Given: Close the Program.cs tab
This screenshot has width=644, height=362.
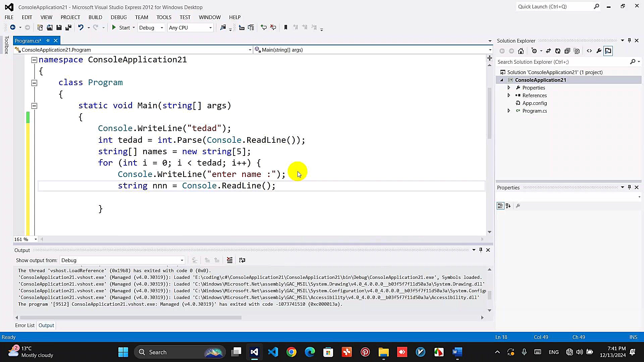Looking at the screenshot, I should [56, 41].
